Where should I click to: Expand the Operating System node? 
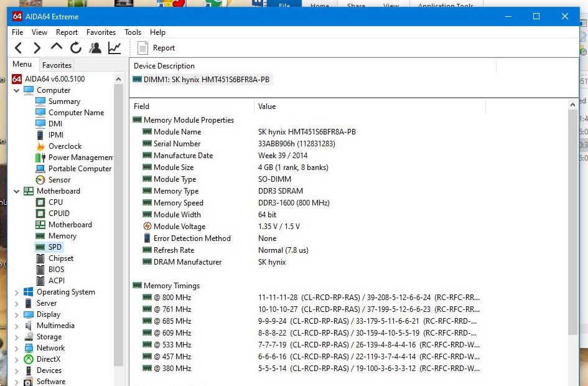(x=17, y=292)
